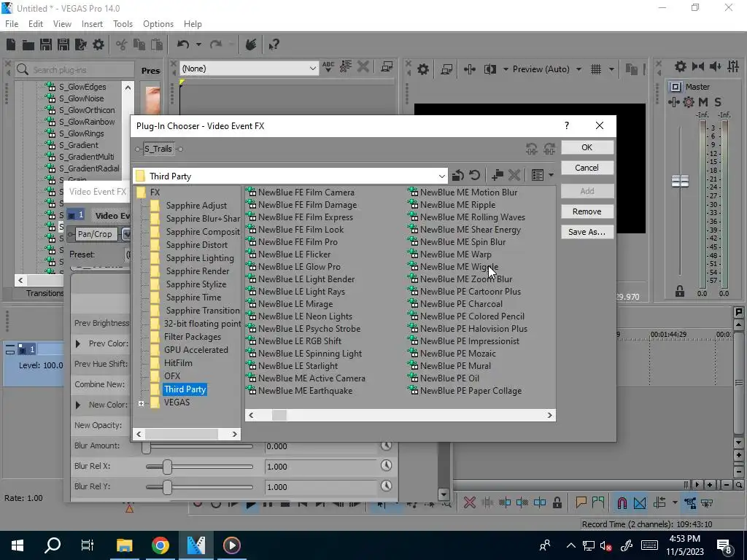Image resolution: width=747 pixels, height=560 pixels.
Task: Toggle Auto Crossfades icon in timeline toolbar
Action: coord(640,503)
